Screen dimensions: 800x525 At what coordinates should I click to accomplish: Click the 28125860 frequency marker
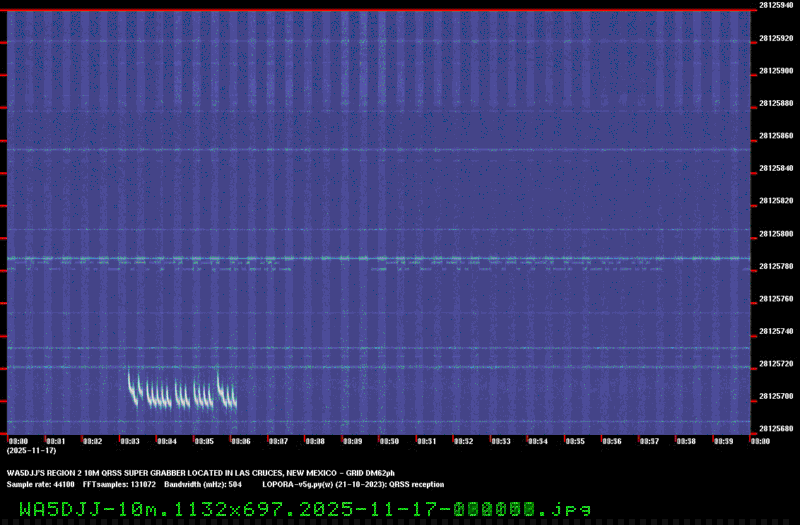pyautogui.click(x=776, y=136)
